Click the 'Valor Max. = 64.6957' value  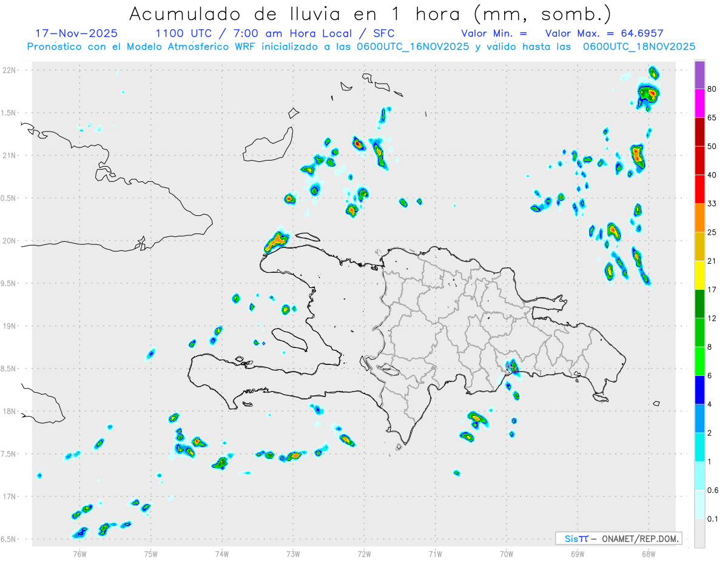pyautogui.click(x=605, y=33)
